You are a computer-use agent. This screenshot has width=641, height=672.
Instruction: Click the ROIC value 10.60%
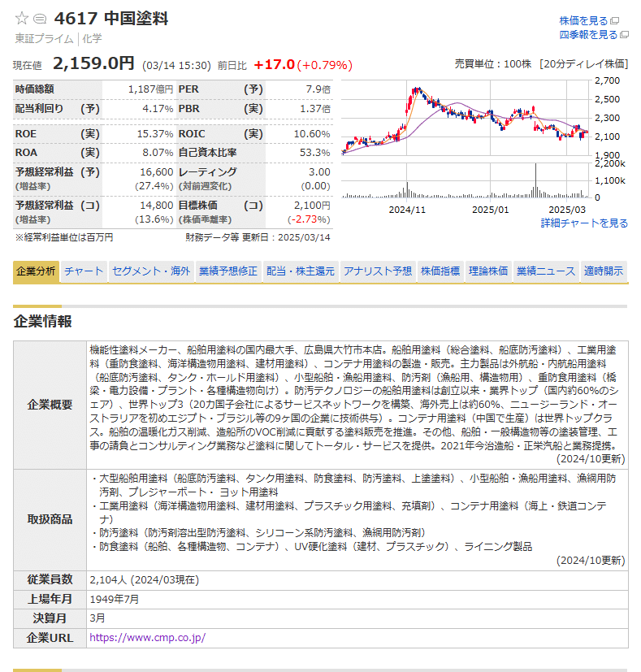[312, 134]
